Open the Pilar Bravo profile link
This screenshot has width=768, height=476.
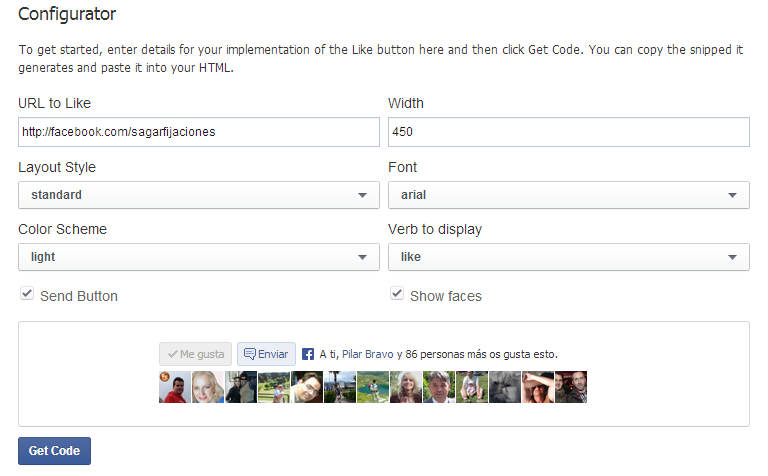point(367,354)
